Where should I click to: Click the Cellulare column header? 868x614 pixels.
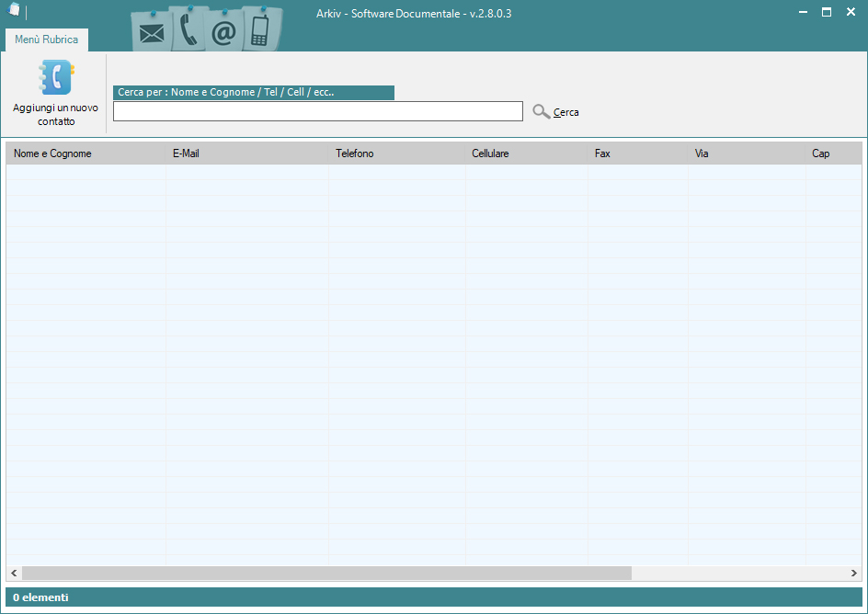(x=490, y=153)
